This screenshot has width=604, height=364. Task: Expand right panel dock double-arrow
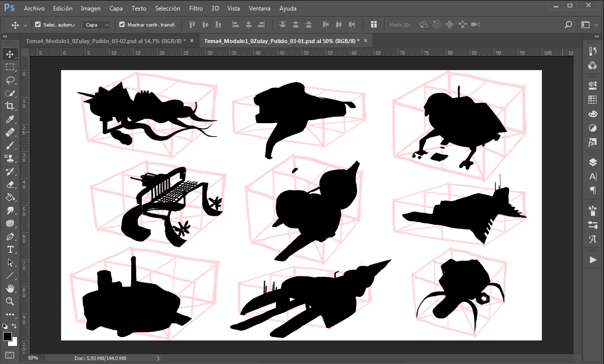click(596, 37)
